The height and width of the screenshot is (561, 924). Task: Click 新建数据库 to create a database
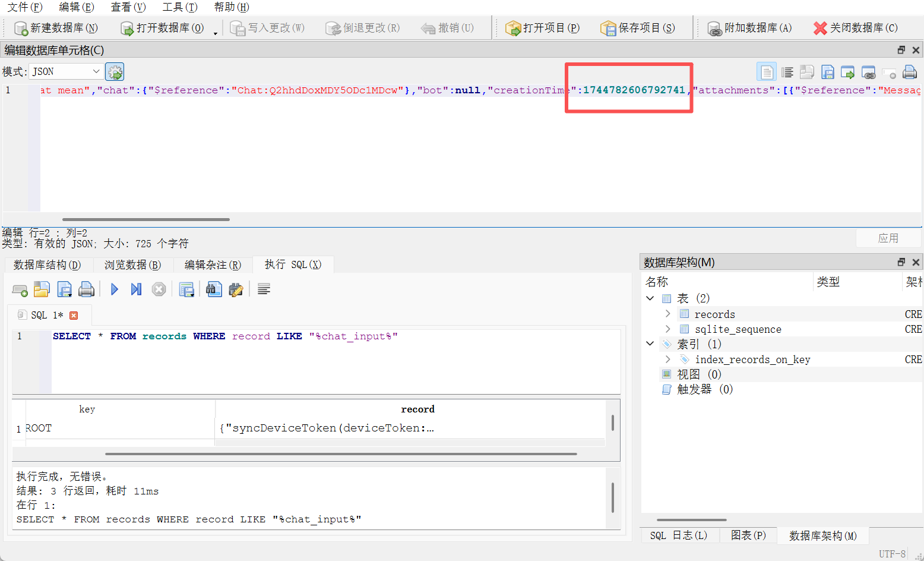pos(56,28)
